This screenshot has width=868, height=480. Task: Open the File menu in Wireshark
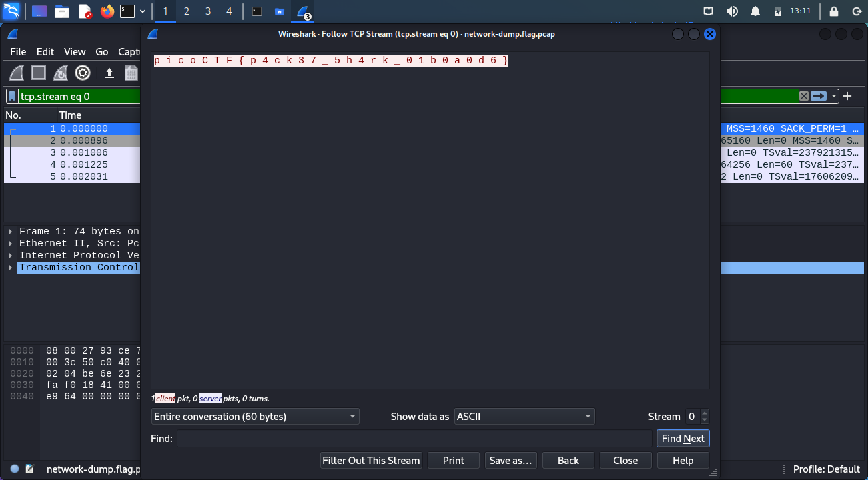click(x=18, y=52)
